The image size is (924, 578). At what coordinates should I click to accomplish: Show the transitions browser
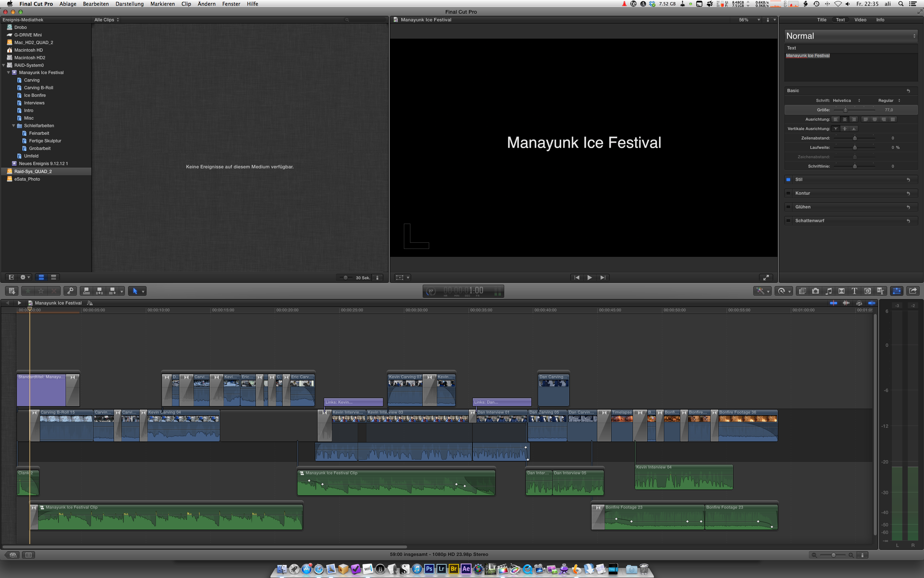(842, 291)
